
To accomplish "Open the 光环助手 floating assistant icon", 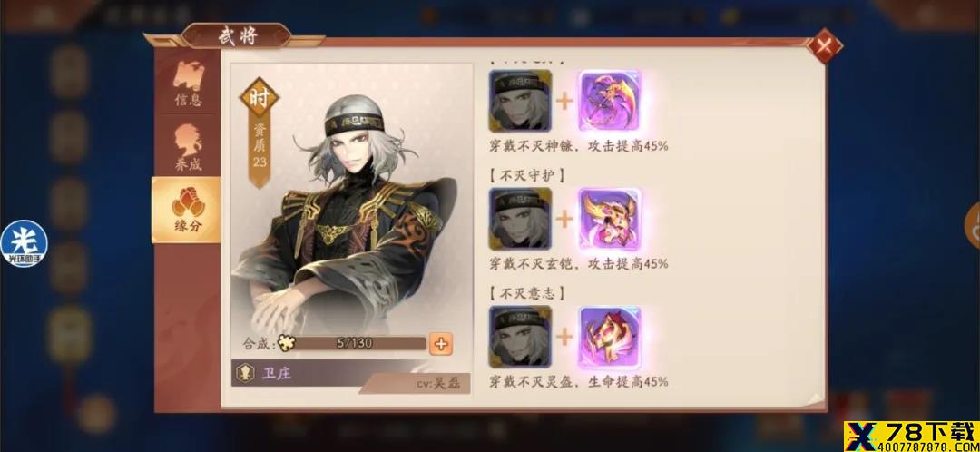I will pos(24,244).
